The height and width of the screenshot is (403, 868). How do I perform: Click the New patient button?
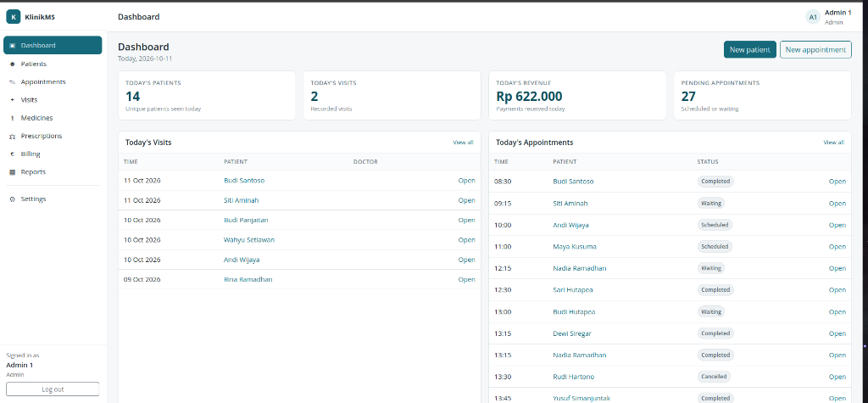click(x=749, y=49)
